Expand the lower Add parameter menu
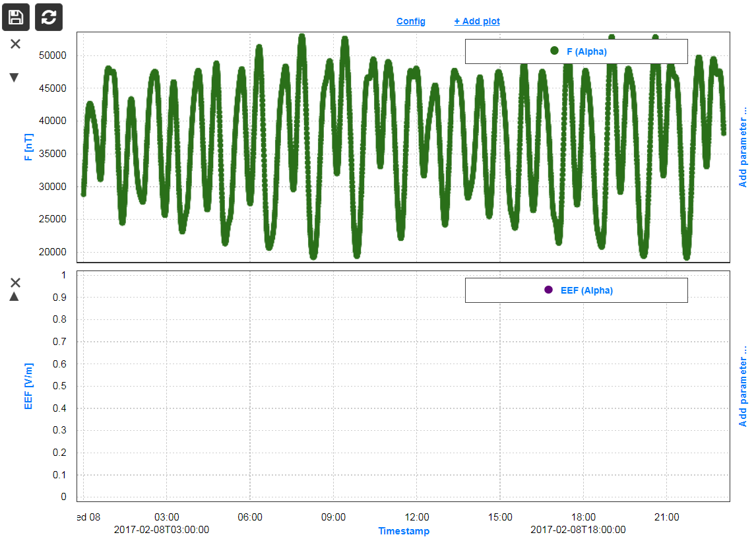This screenshot has height=539, width=756. click(x=744, y=383)
